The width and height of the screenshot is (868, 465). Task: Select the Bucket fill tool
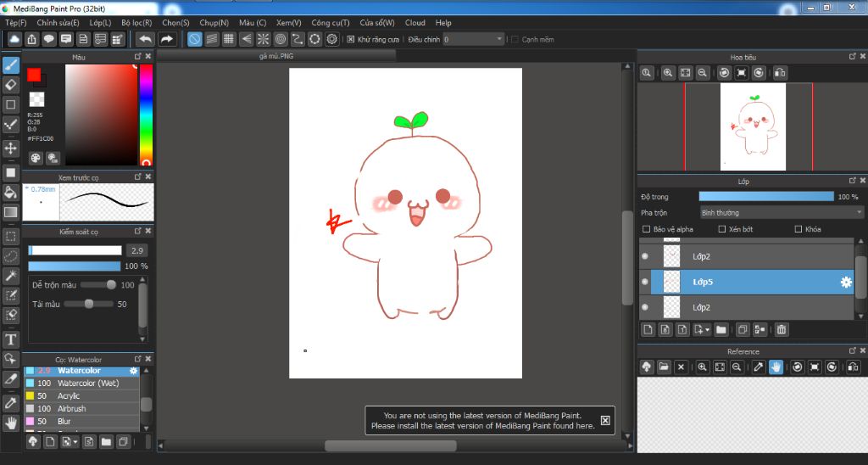pyautogui.click(x=10, y=193)
